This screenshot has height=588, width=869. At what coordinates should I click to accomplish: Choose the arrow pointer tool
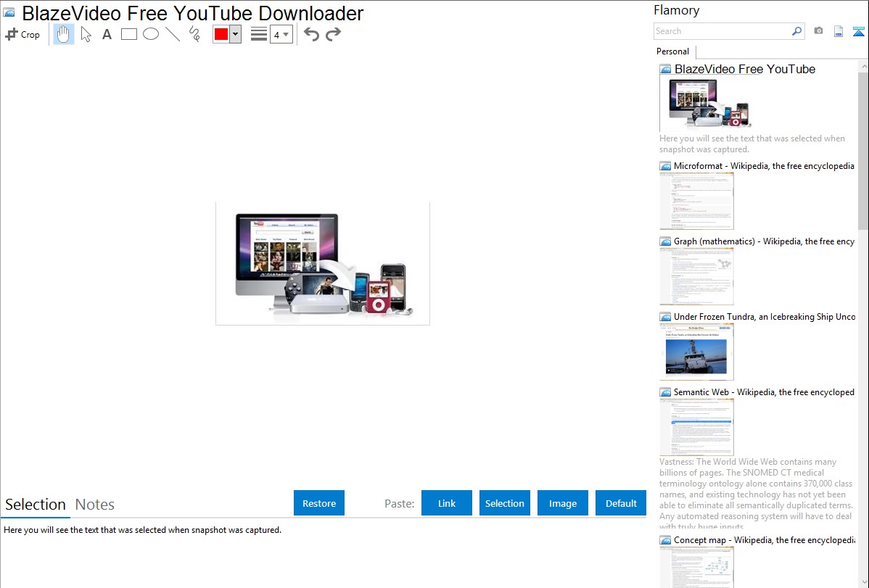click(x=86, y=34)
